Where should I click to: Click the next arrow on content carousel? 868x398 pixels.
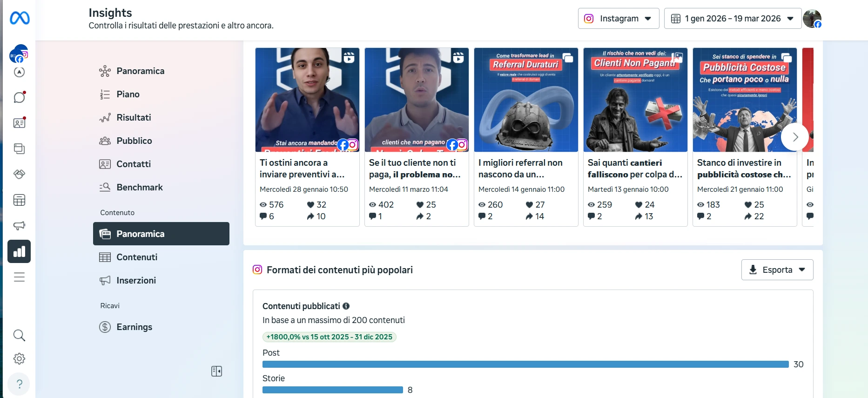click(x=795, y=137)
